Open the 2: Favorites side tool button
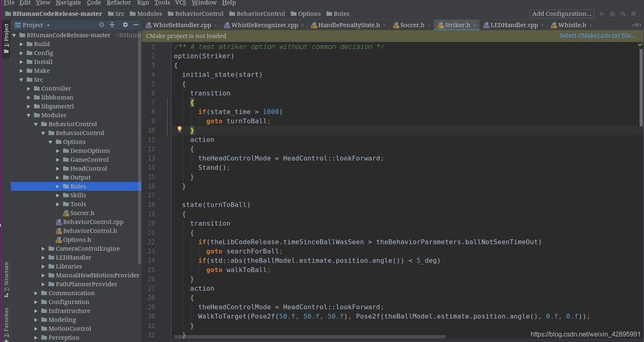 click(x=6, y=325)
